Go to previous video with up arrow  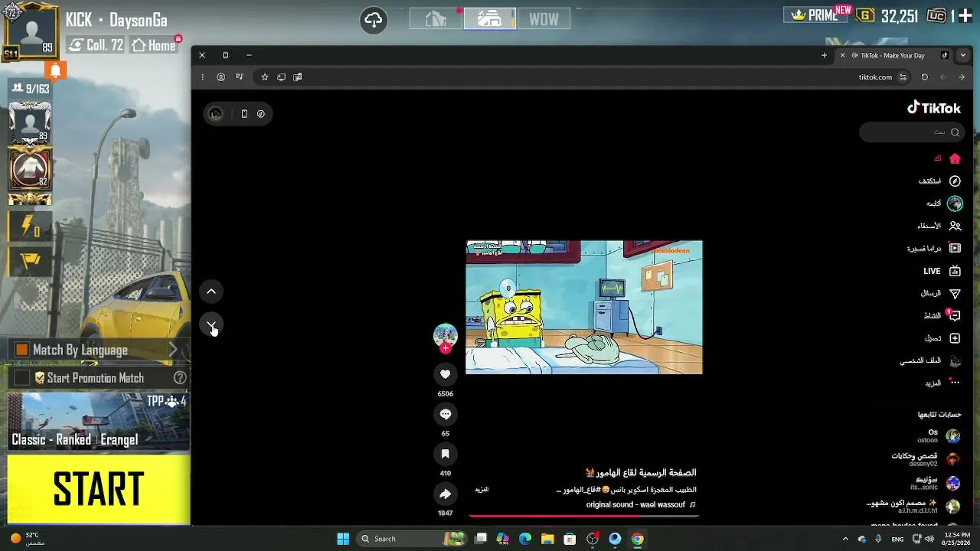click(211, 291)
